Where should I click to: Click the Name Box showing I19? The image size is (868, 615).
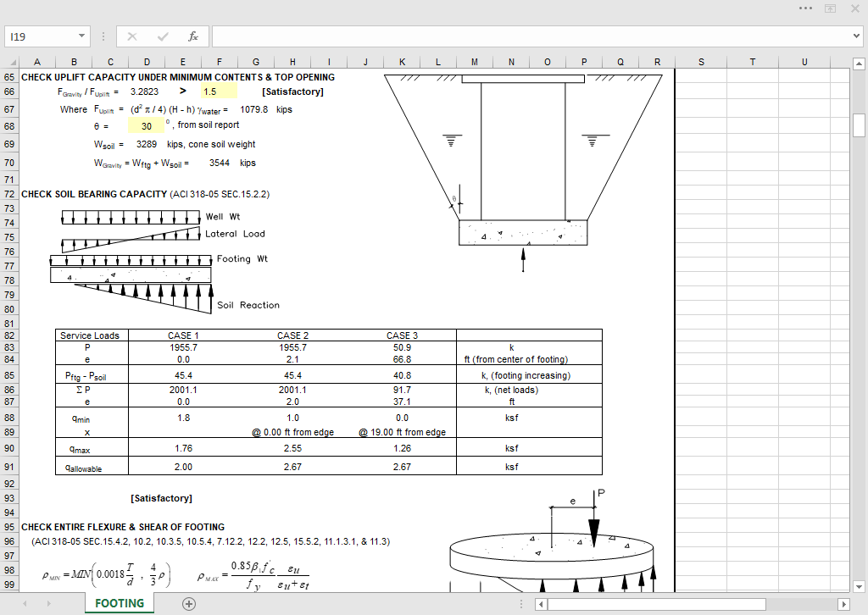40,36
